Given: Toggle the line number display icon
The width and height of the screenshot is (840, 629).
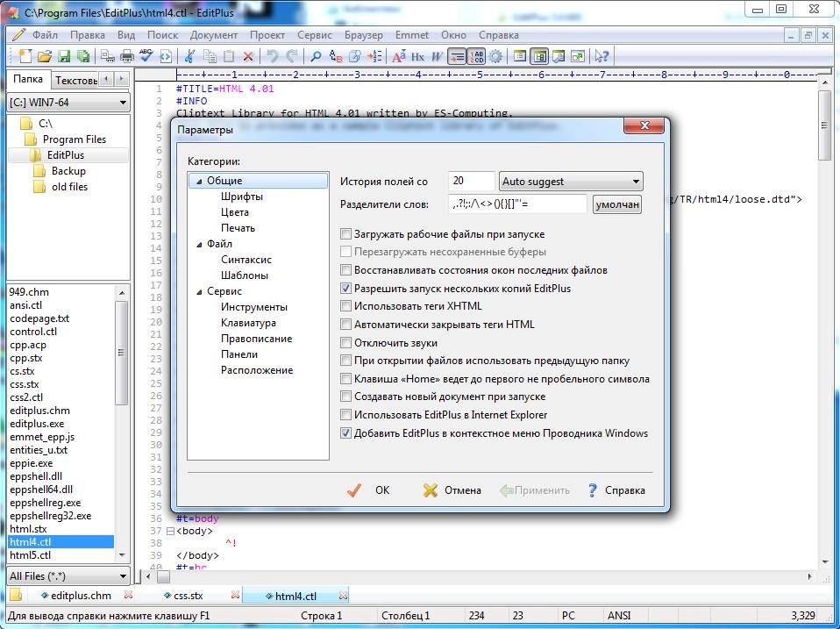Looking at the screenshot, I should 476,56.
